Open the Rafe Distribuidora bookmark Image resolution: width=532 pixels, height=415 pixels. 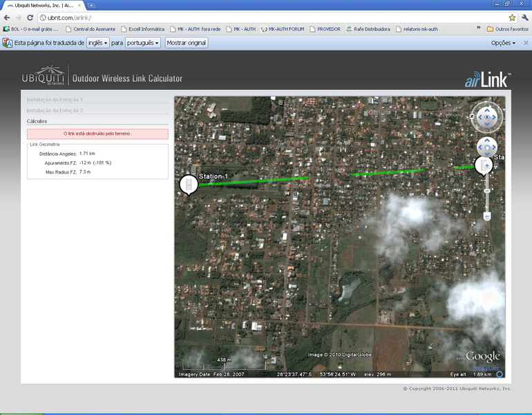368,29
